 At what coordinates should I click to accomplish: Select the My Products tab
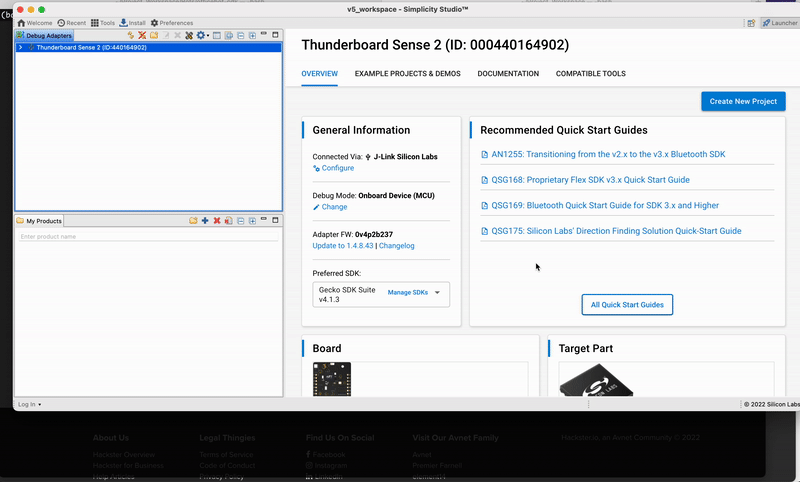(x=39, y=221)
